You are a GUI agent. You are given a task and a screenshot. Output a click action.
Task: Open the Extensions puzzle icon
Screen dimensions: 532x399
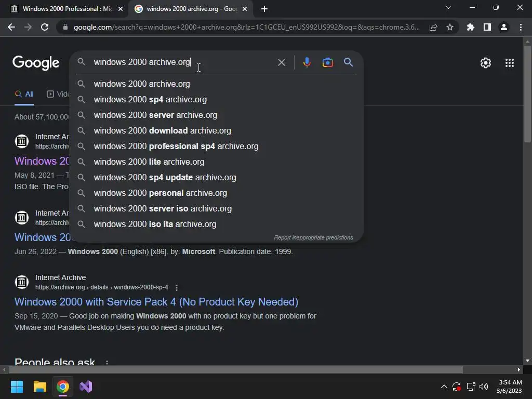(471, 27)
